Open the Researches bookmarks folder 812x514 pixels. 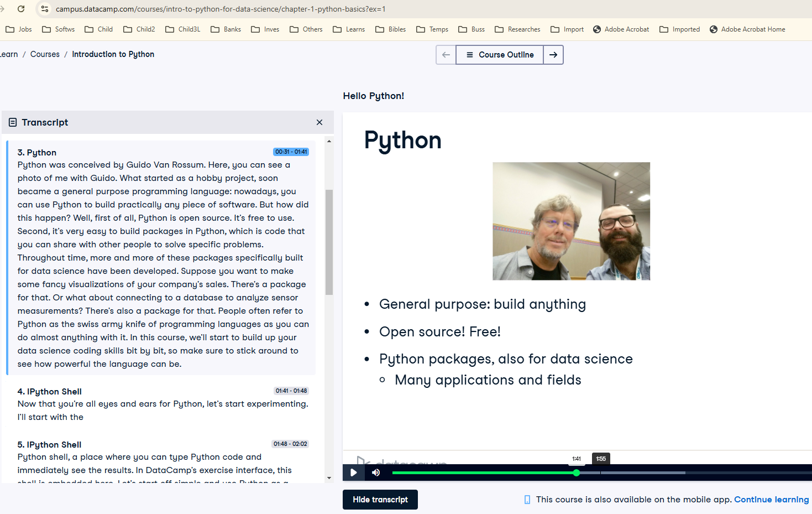[x=517, y=29]
